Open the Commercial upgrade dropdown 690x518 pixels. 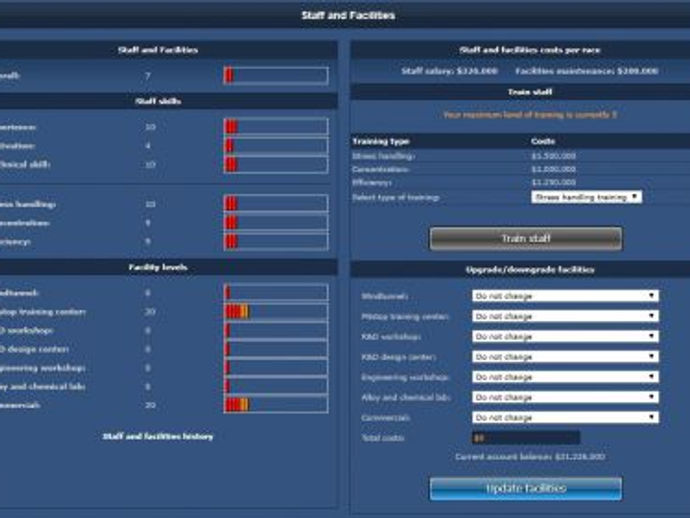click(565, 417)
